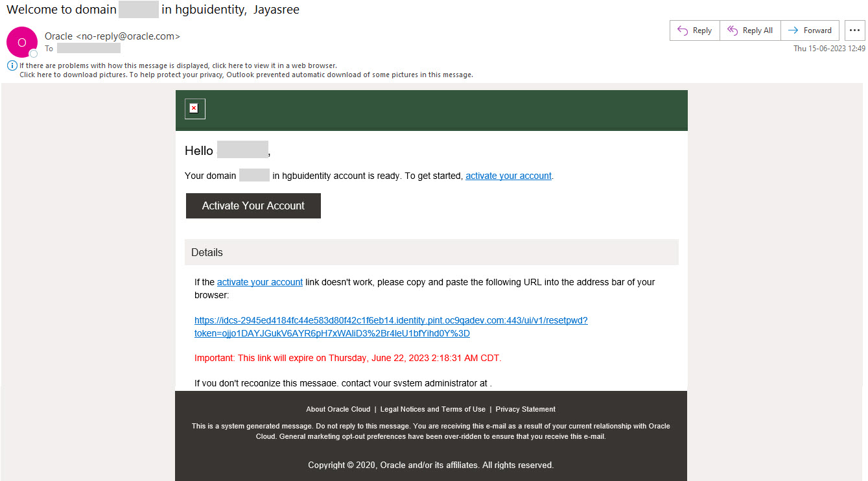Click the Reply All double-arrow icon
The image size is (868, 481).
[733, 30]
